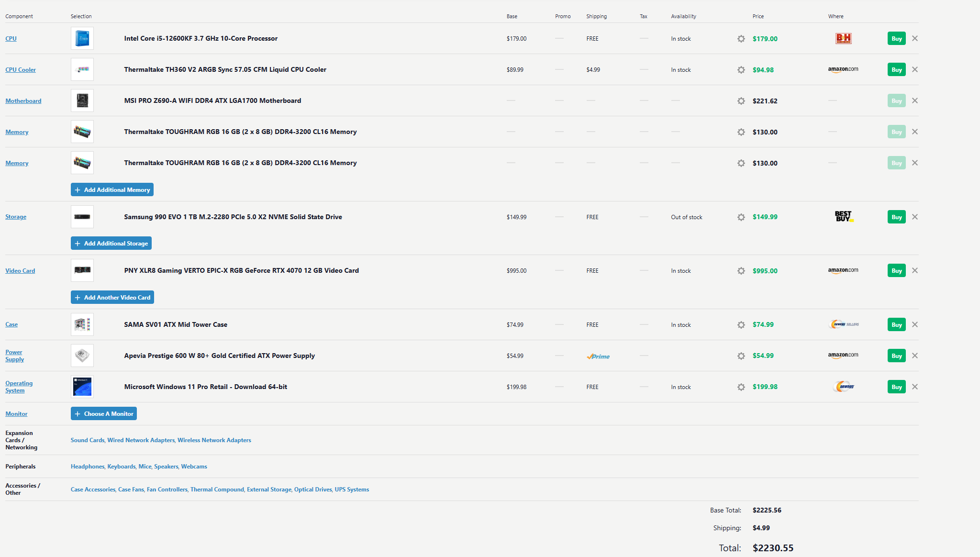The image size is (980, 557).
Task: Buy the Thermaltake TH360 cooler from Amazon
Action: coord(897,70)
